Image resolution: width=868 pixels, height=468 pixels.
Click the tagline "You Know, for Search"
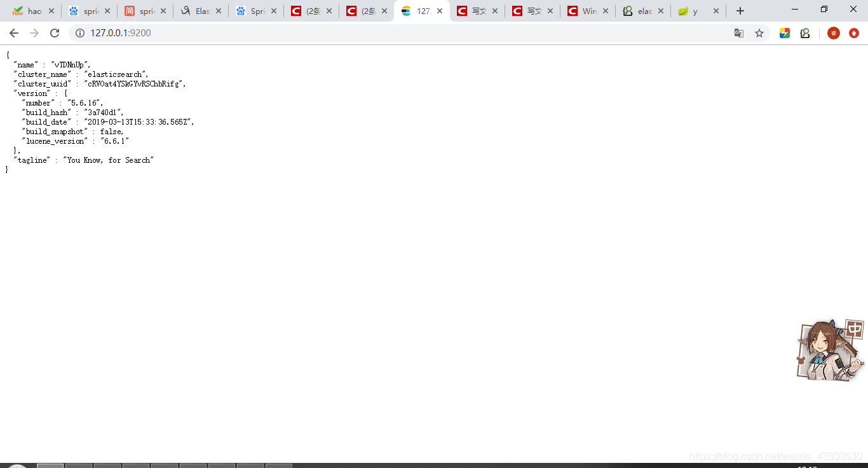click(84, 160)
